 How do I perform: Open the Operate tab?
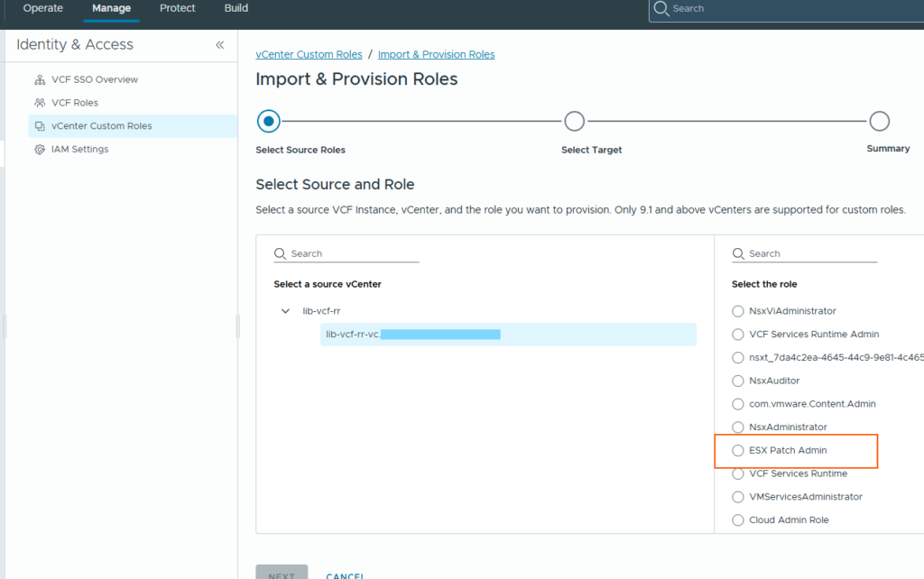click(43, 8)
